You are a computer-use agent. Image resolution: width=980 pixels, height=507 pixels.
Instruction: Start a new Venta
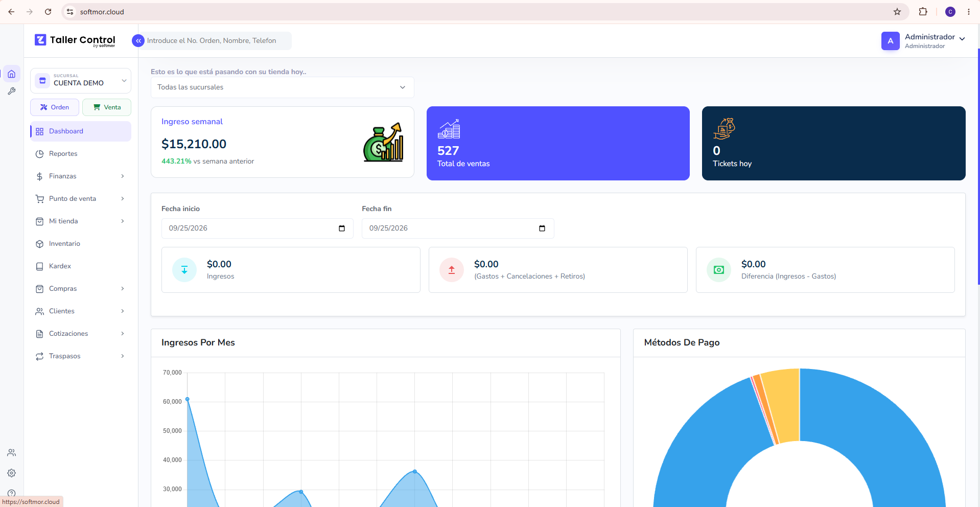coord(107,107)
